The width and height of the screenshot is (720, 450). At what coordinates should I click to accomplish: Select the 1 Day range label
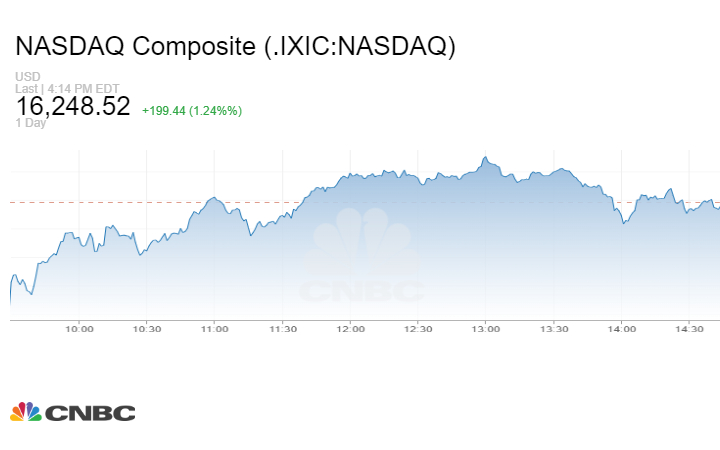[32, 123]
